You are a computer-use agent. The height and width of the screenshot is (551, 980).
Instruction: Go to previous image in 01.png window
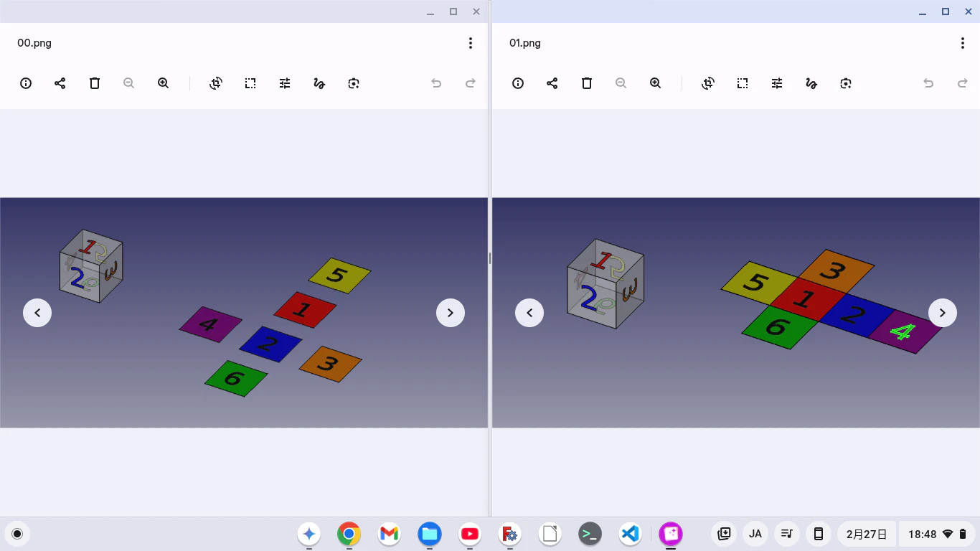[x=529, y=313]
